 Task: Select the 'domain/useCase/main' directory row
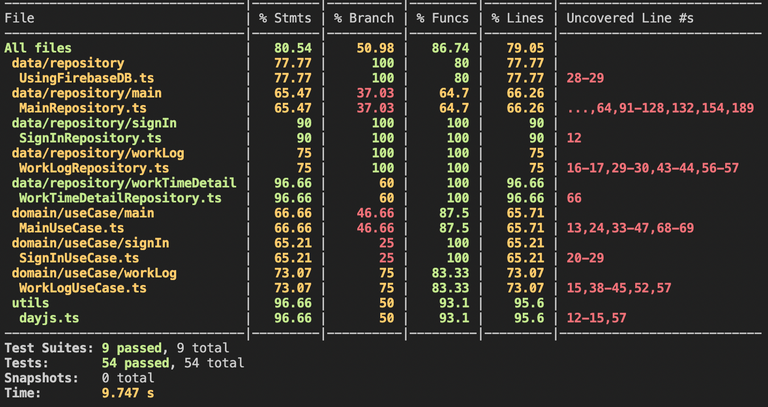[x=83, y=213]
